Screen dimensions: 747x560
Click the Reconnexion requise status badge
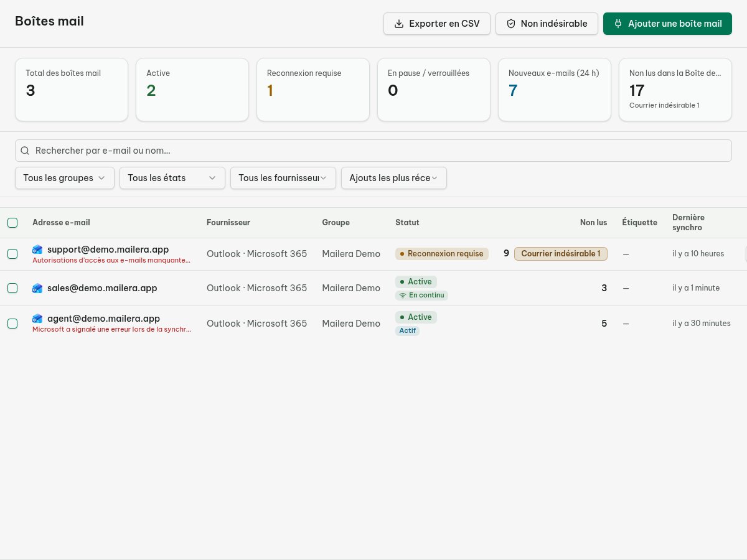[x=442, y=254]
